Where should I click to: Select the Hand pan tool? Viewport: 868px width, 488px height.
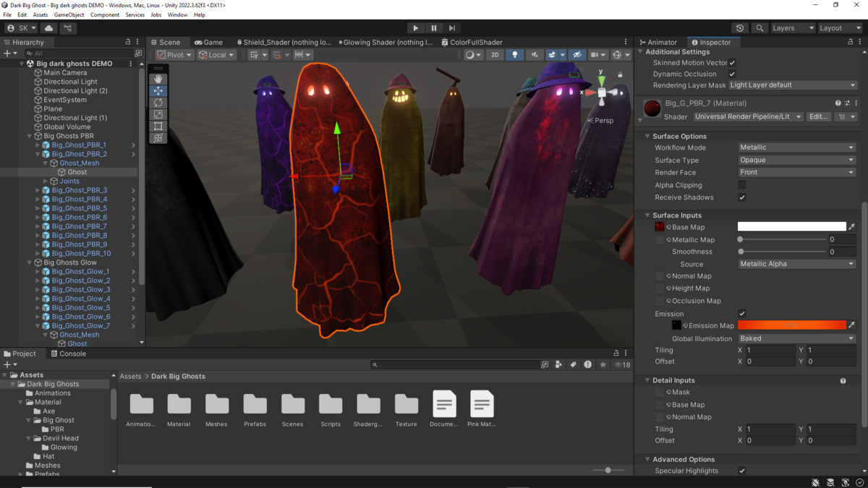pos(158,78)
